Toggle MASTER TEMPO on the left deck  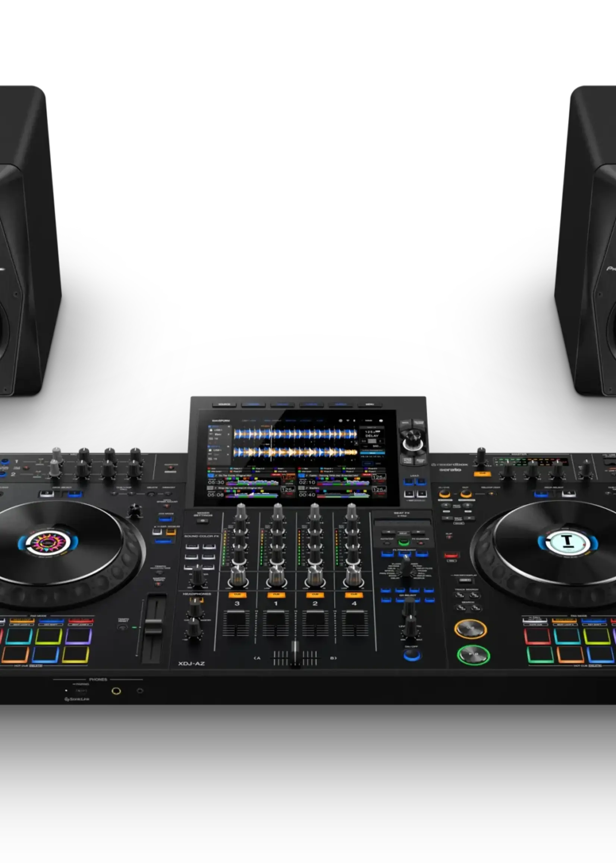point(158,584)
